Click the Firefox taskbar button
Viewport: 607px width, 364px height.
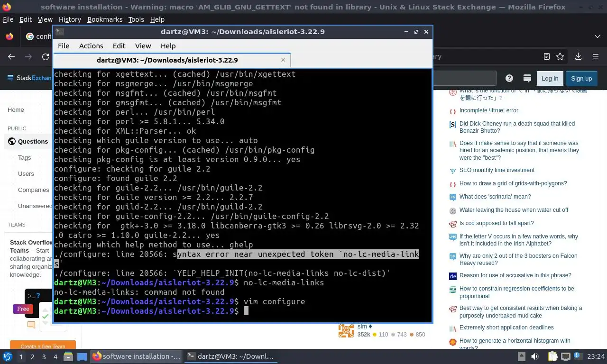pos(137,356)
